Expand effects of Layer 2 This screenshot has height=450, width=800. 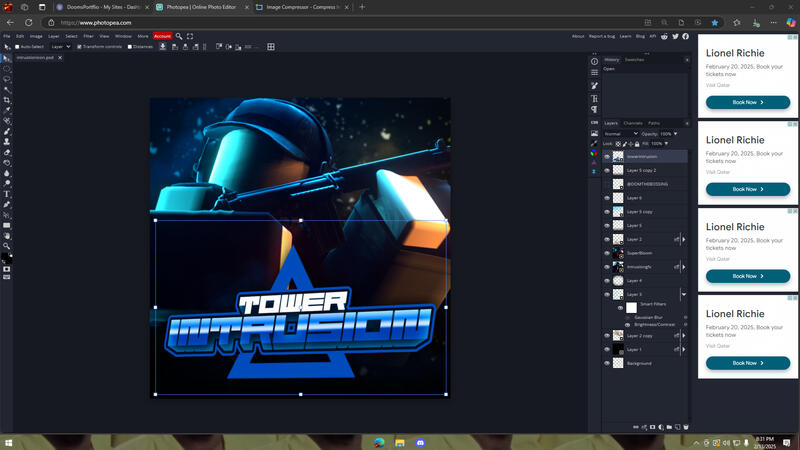pos(684,239)
